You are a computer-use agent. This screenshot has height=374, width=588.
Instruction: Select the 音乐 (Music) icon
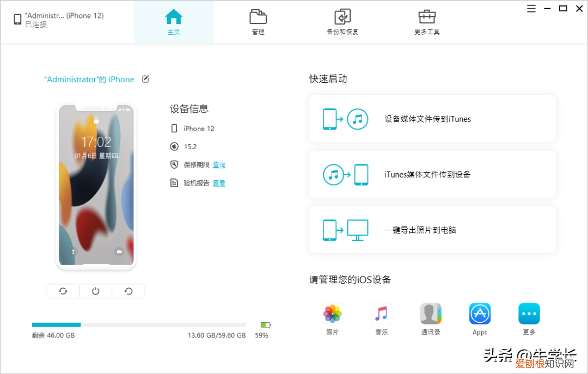point(381,314)
